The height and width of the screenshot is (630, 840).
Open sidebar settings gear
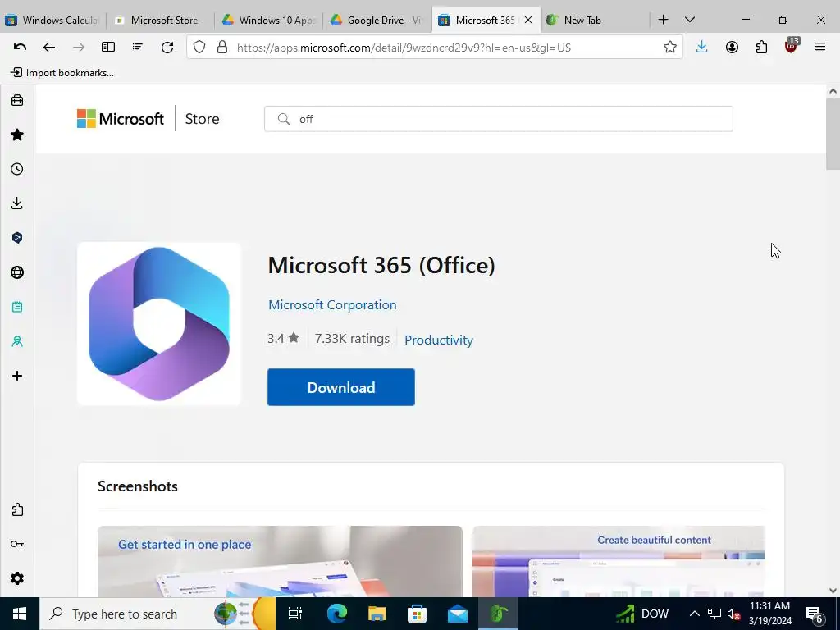[x=17, y=578]
